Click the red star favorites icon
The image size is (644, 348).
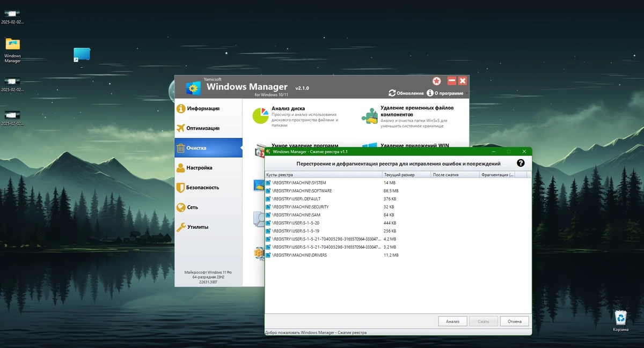(x=437, y=81)
